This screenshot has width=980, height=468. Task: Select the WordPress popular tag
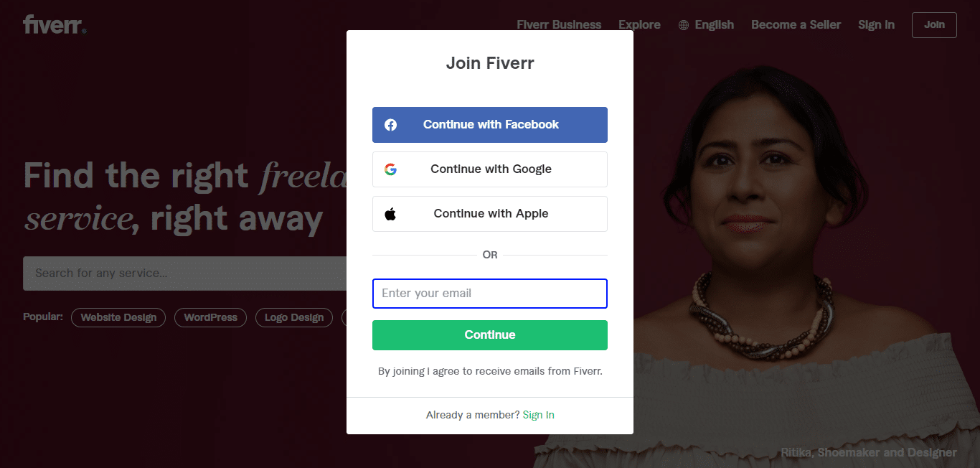pyautogui.click(x=210, y=318)
